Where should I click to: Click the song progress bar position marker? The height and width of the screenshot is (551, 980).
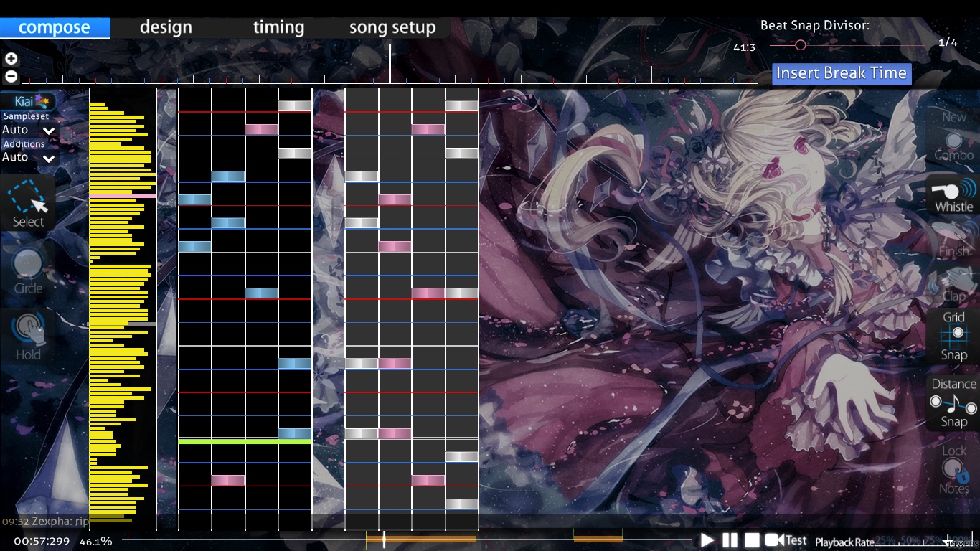tap(384, 540)
